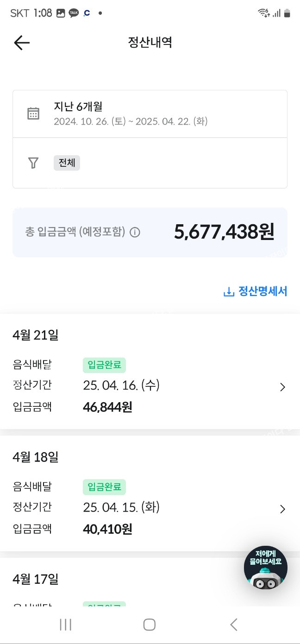Tap 입금완료 badge on April 18 entry
Screen dimensions: 300x644
[104, 487]
